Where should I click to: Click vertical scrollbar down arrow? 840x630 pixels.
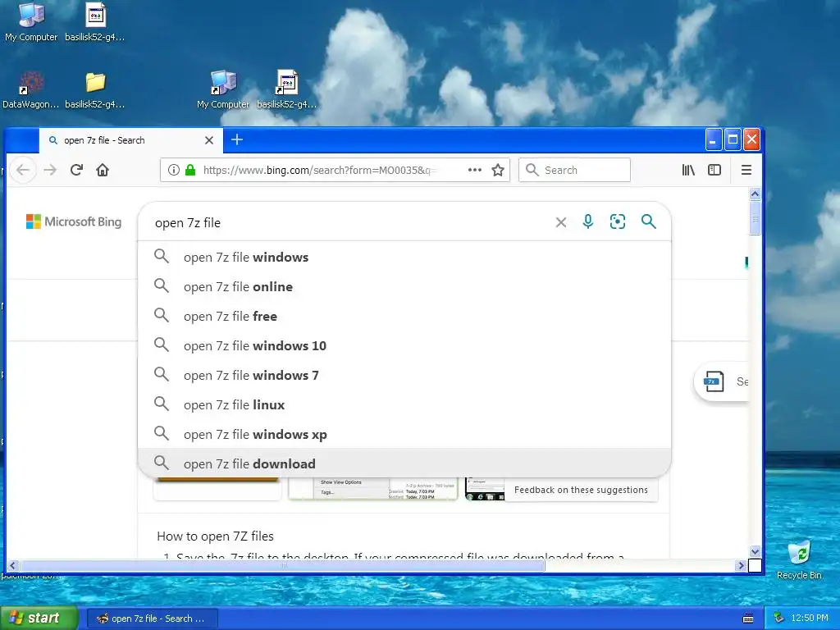[x=755, y=551]
